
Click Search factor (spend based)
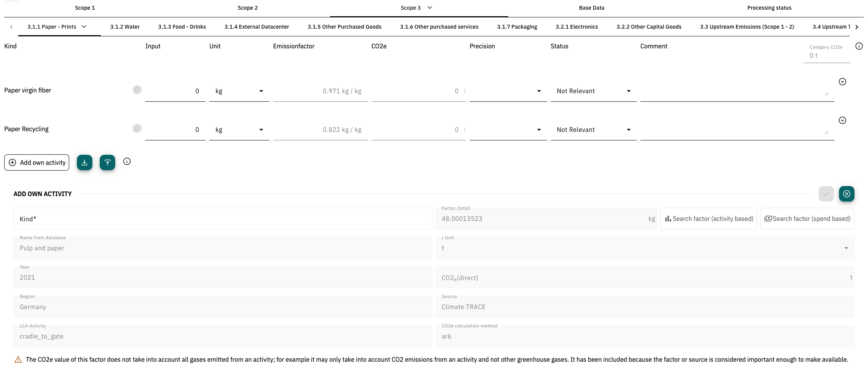[807, 219]
